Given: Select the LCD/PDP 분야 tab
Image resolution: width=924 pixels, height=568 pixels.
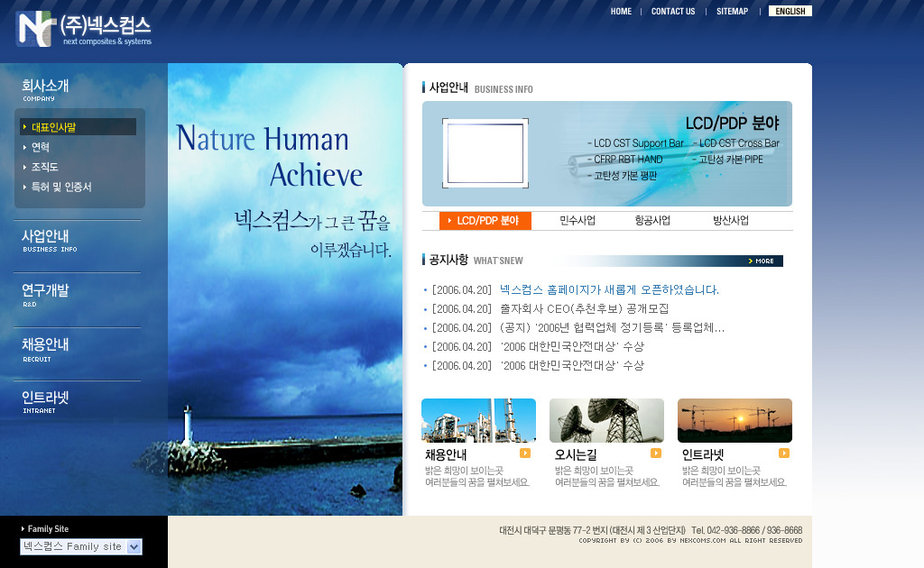Looking at the screenshot, I should click(x=485, y=221).
